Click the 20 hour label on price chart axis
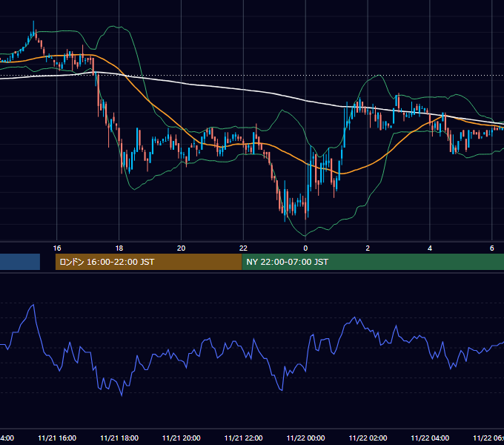 pos(182,248)
